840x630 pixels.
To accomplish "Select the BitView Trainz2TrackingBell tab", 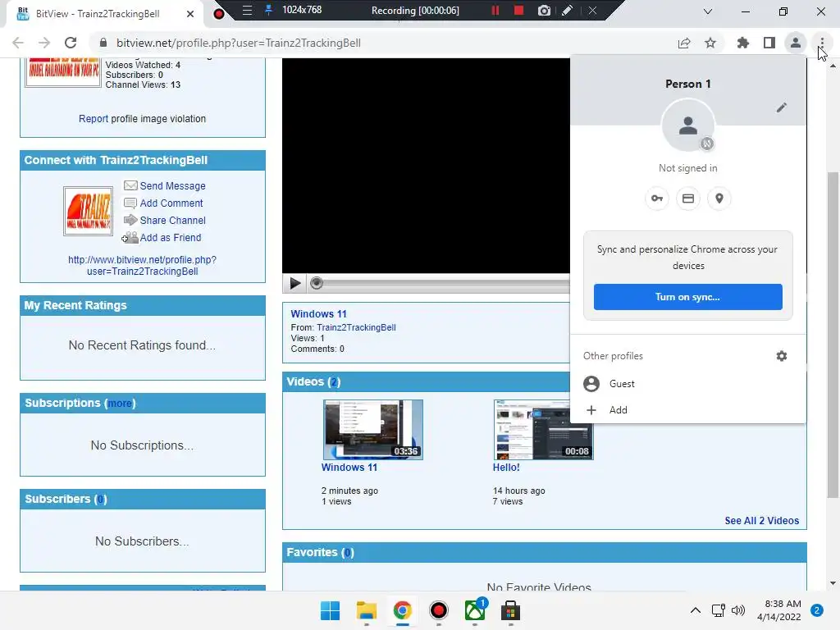I will click(98, 14).
